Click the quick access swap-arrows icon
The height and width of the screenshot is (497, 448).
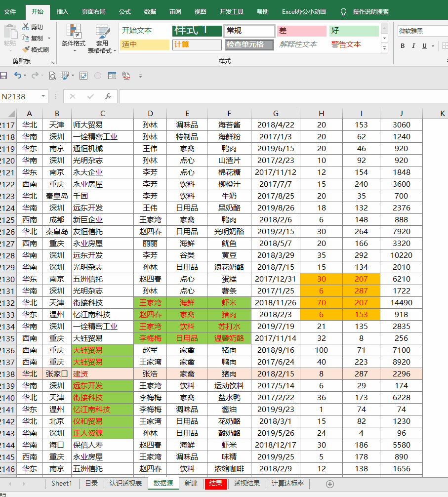(83, 76)
